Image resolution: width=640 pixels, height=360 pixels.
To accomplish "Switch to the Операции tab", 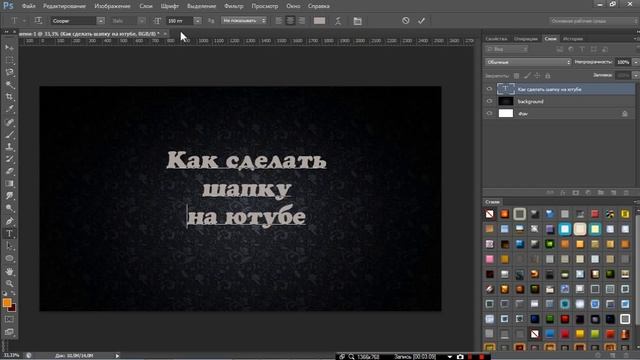I will [526, 39].
